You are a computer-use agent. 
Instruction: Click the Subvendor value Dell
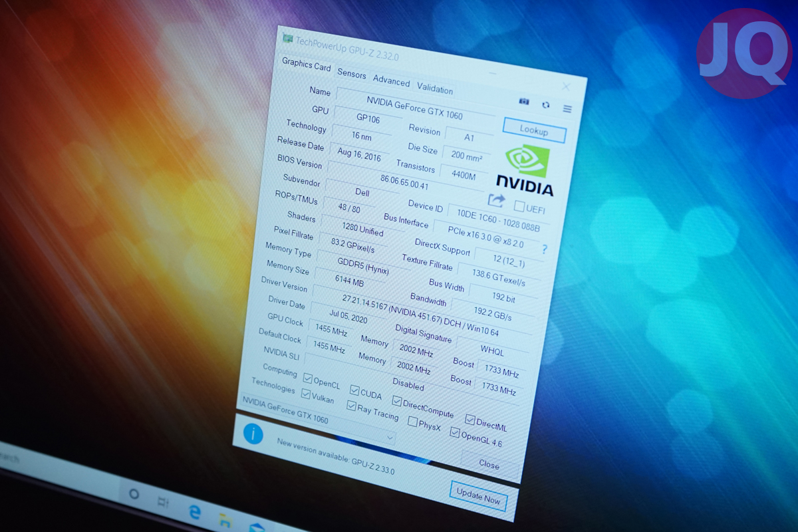click(362, 192)
